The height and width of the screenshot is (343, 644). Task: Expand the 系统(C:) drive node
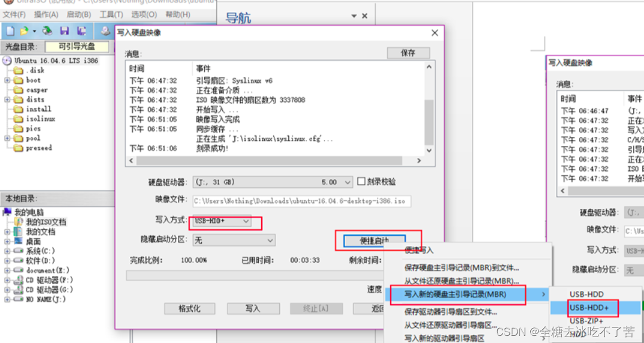tap(7, 251)
